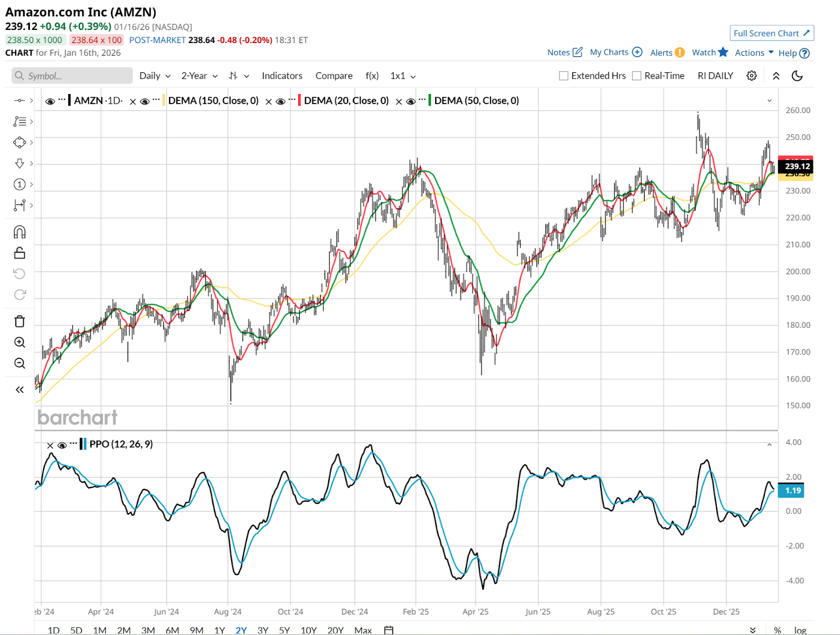Viewport: 840px width, 635px height.
Task: Open the Indicators menu
Action: (282, 76)
